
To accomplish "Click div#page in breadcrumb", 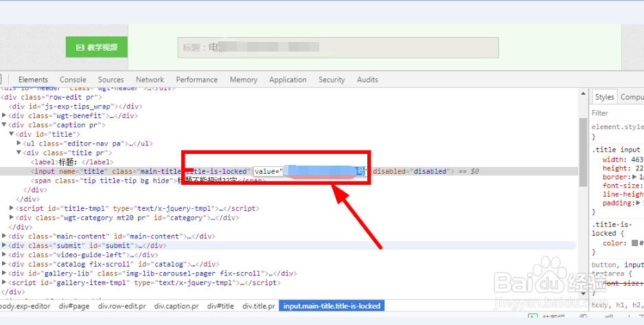I will 74,306.
